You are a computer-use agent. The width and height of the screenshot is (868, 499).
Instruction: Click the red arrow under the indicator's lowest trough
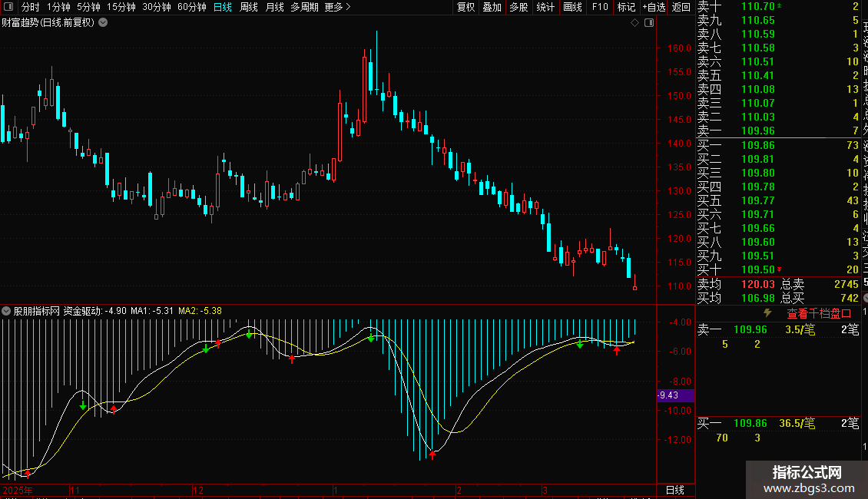[432, 454]
